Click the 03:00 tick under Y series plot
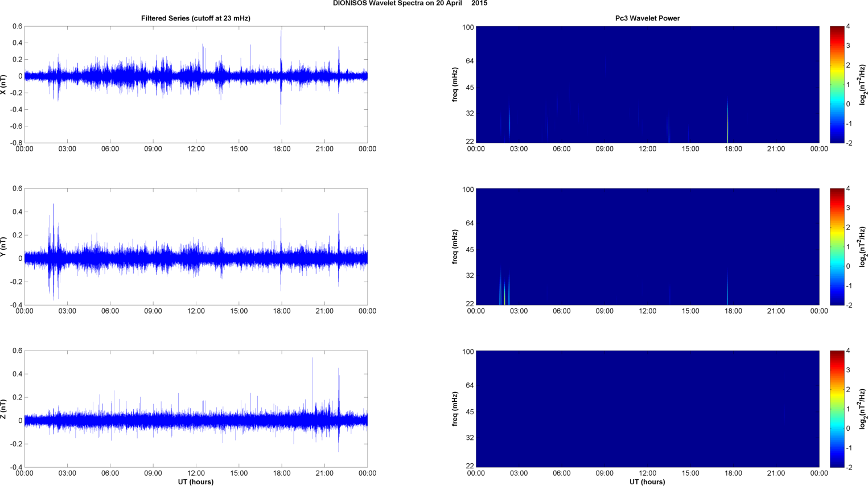The image size is (868, 486). [x=67, y=311]
